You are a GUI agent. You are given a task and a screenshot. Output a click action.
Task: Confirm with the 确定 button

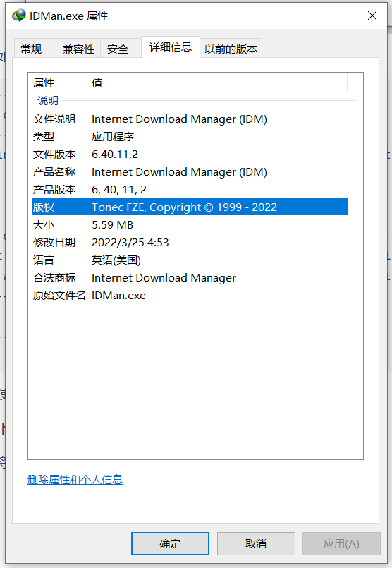[170, 543]
